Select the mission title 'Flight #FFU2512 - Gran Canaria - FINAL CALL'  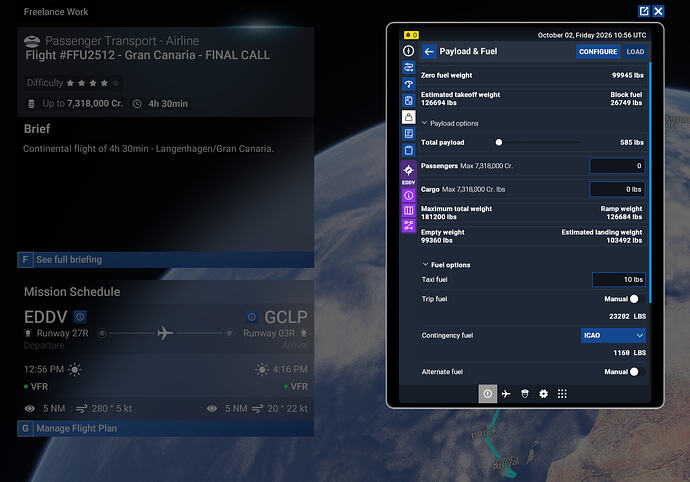coord(147,55)
